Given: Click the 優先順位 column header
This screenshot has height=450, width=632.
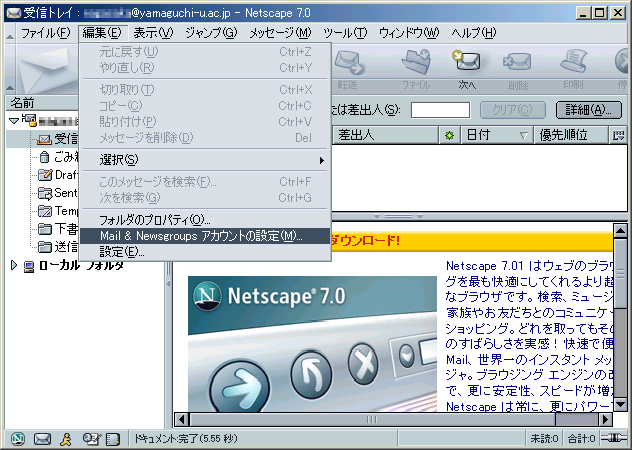Looking at the screenshot, I should 570,135.
